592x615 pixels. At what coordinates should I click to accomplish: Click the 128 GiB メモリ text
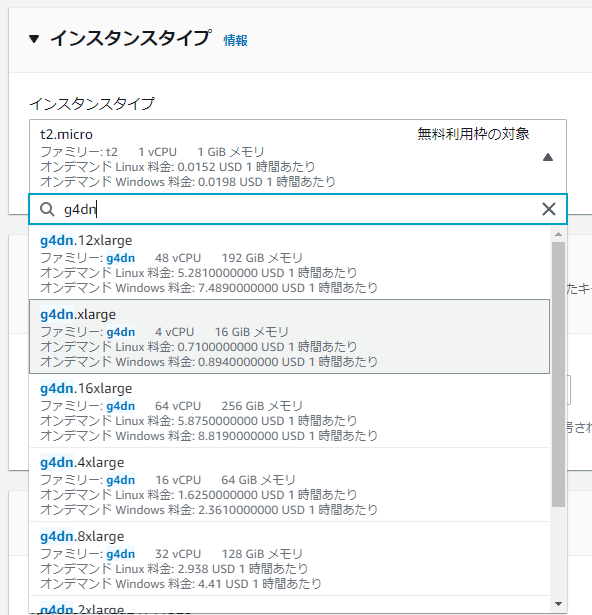click(262, 554)
